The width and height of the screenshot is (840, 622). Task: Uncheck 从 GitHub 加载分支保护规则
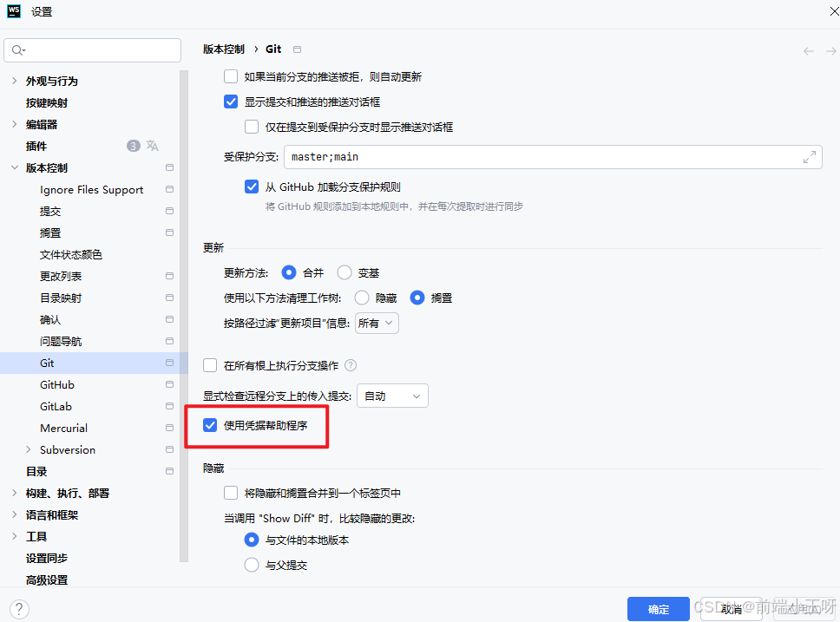point(252,187)
